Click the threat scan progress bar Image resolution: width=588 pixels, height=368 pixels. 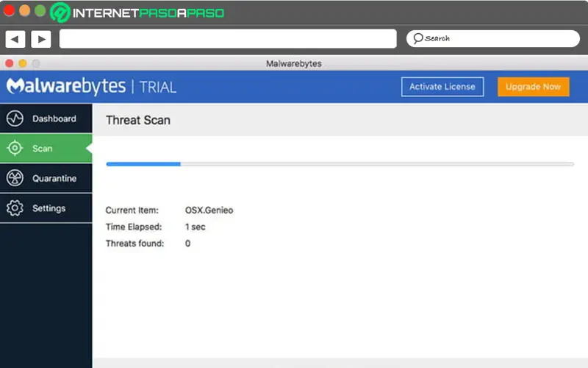pyautogui.click(x=340, y=164)
